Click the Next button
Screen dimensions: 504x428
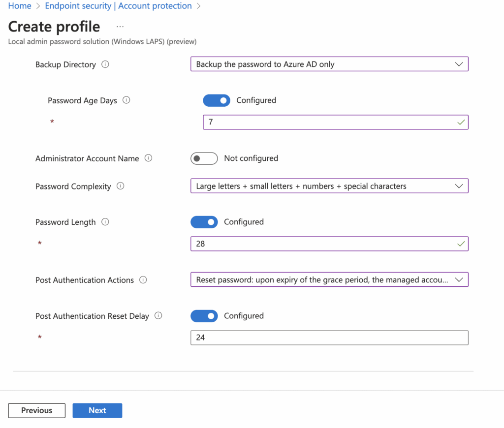[97, 410]
